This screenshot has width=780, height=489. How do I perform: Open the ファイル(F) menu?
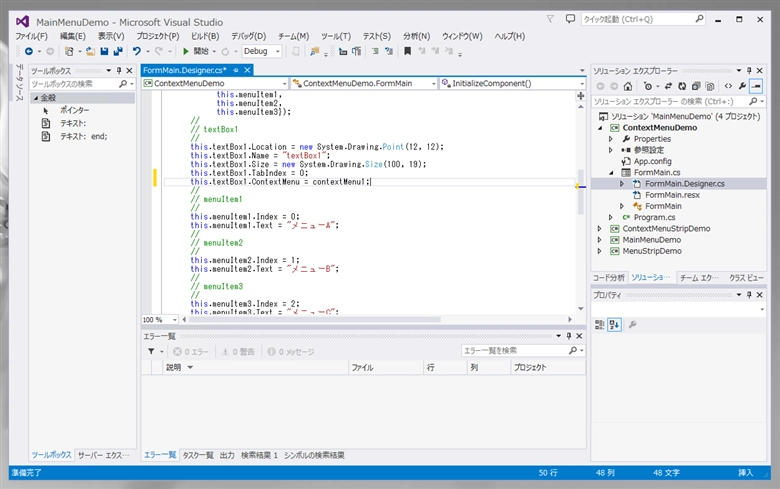coord(31,36)
